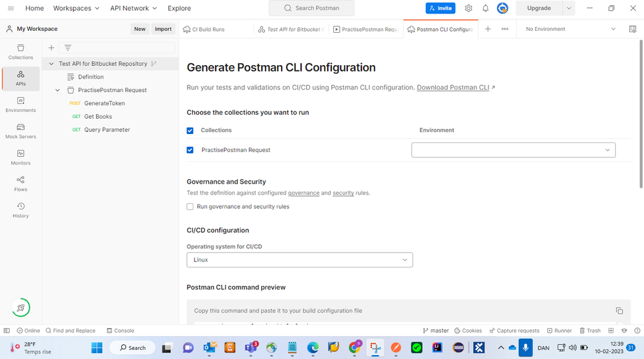The image size is (644, 359).
Task: Click the filter icon in sidebar
Action: (x=68, y=48)
